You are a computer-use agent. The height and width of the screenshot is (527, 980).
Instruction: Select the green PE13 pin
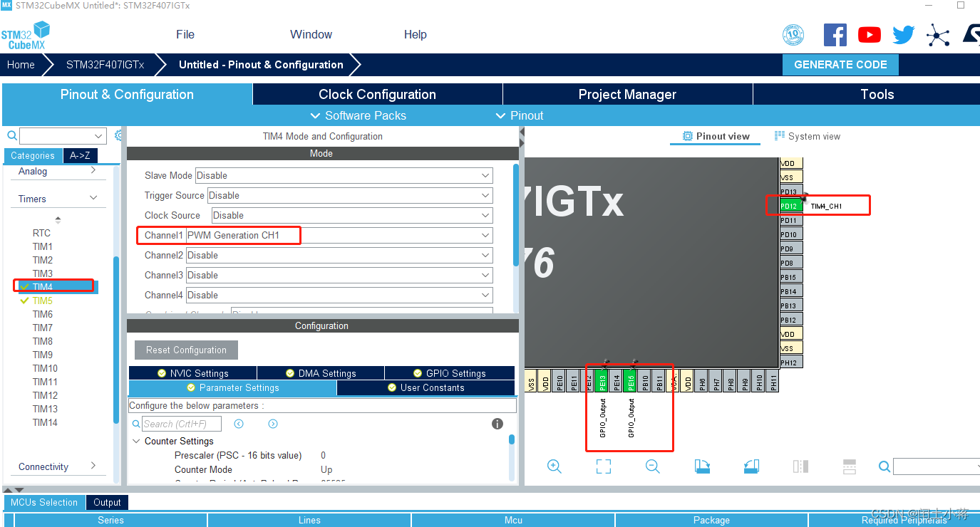(x=602, y=381)
